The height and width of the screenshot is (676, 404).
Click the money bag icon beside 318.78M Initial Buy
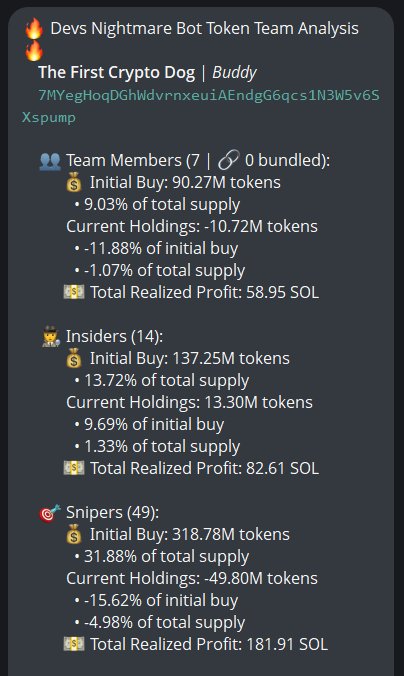coord(74,535)
